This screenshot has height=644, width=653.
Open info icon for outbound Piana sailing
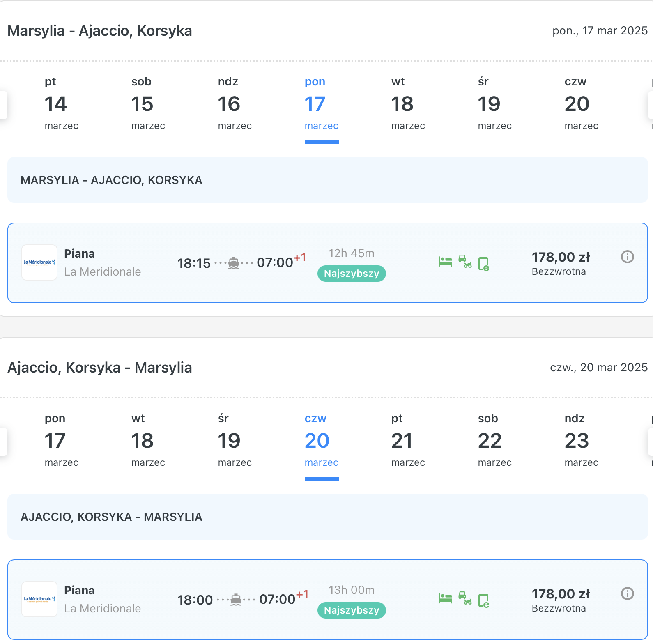(x=627, y=257)
